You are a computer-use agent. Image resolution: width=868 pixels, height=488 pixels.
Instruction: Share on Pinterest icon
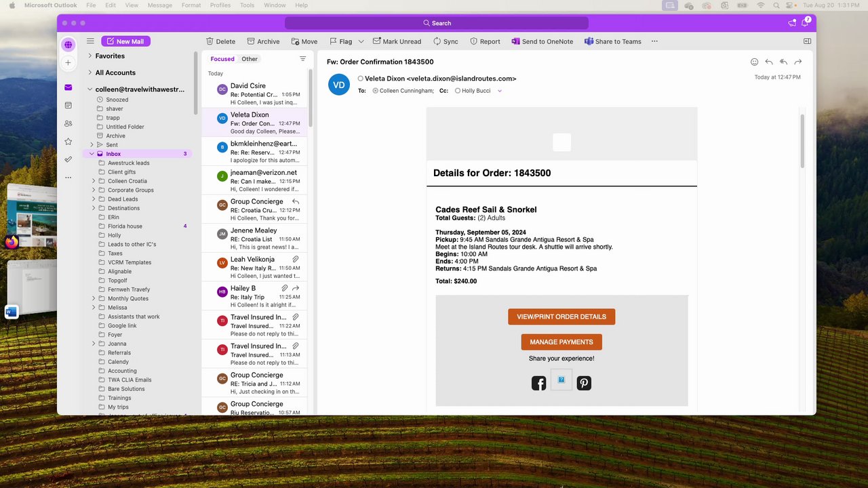coord(584,384)
